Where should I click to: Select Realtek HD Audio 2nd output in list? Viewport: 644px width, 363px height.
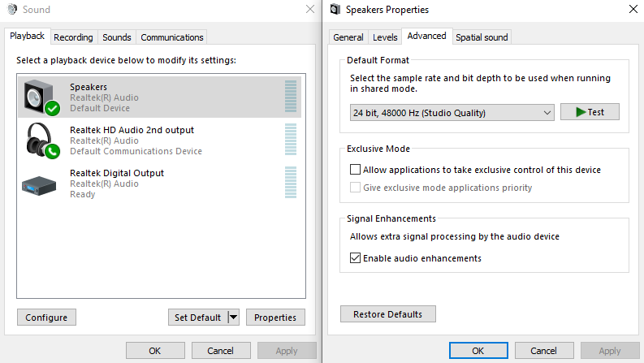coord(132,140)
